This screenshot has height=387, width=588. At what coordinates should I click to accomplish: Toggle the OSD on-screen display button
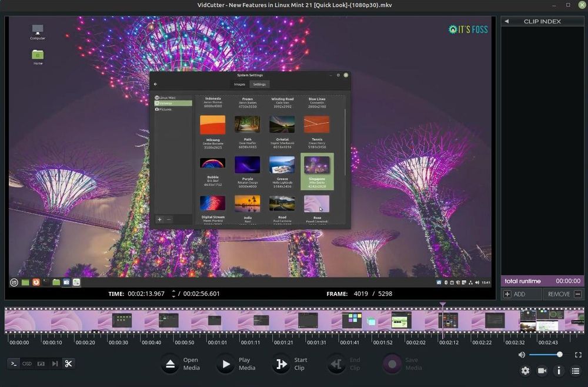tap(26, 364)
